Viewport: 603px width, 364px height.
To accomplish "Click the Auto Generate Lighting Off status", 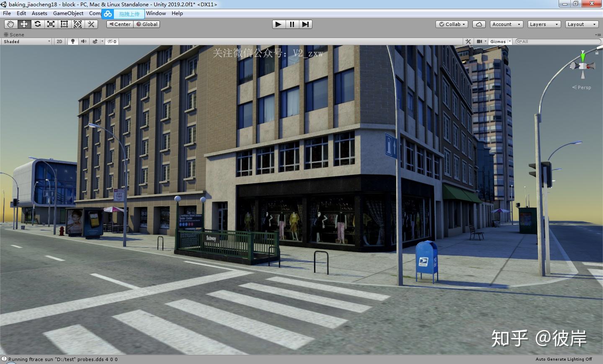I will (564, 359).
